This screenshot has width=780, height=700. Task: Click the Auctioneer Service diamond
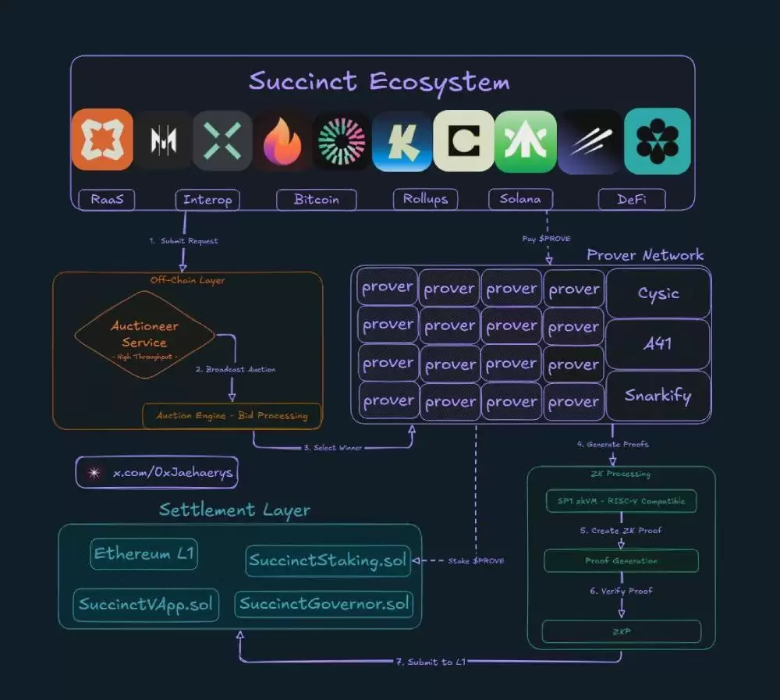144,335
